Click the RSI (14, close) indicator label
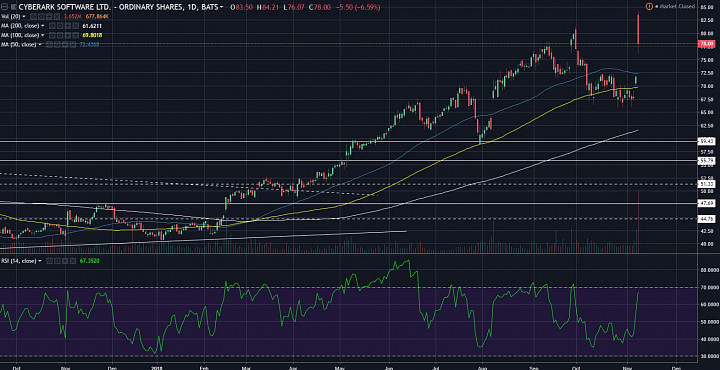The width and height of the screenshot is (720, 370). pyautogui.click(x=18, y=261)
